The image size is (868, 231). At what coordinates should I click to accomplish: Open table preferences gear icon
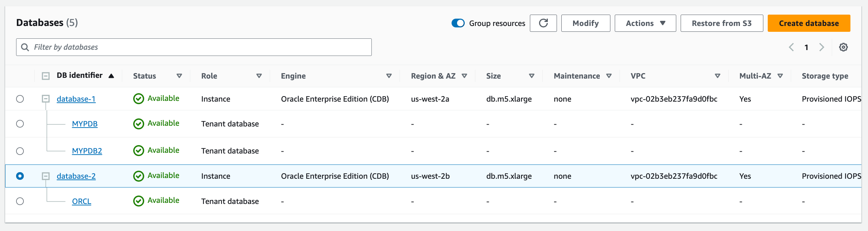coord(843,47)
